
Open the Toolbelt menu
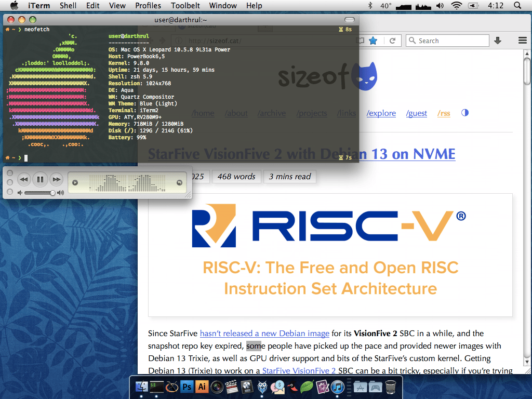coord(185,6)
